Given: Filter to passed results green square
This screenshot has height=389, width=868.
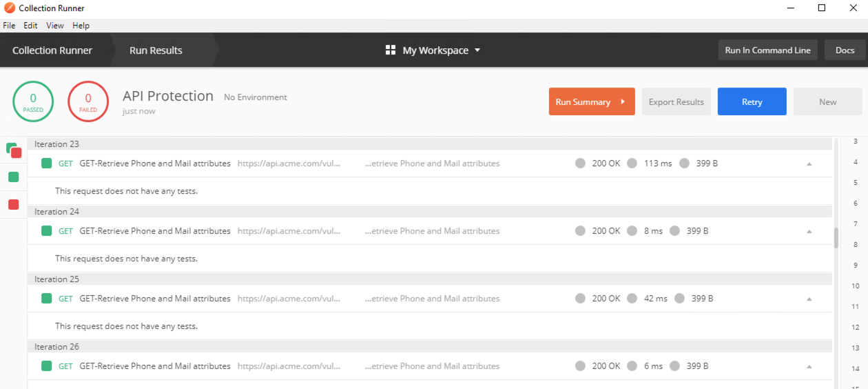Looking at the screenshot, I should [13, 177].
